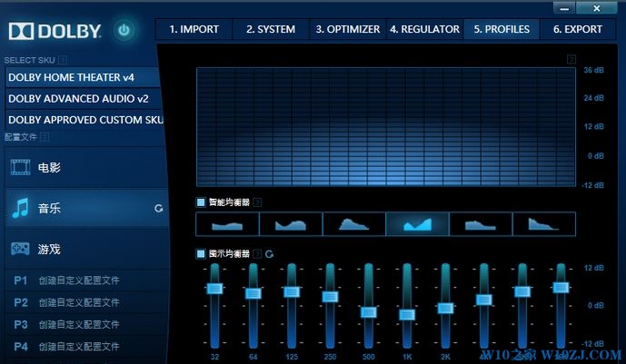Pick DOLBY APPROVED CUSTOM SKU

click(84, 120)
